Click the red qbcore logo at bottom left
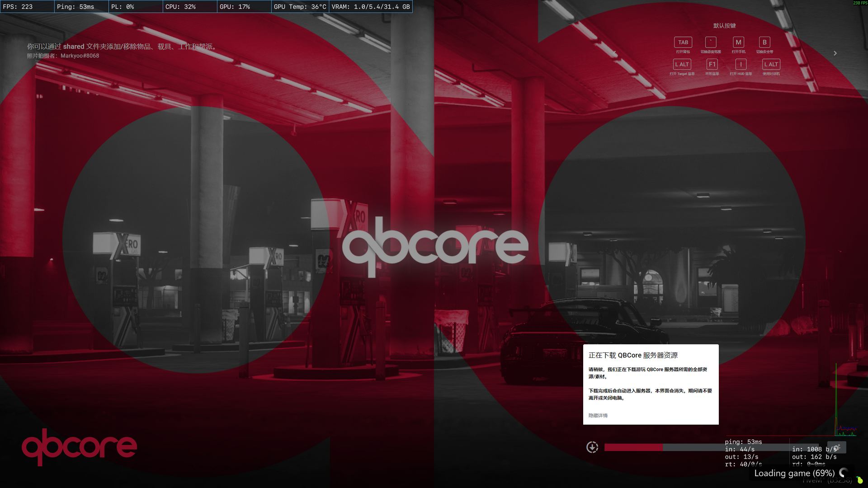This screenshot has width=868, height=488. pyautogui.click(x=80, y=447)
